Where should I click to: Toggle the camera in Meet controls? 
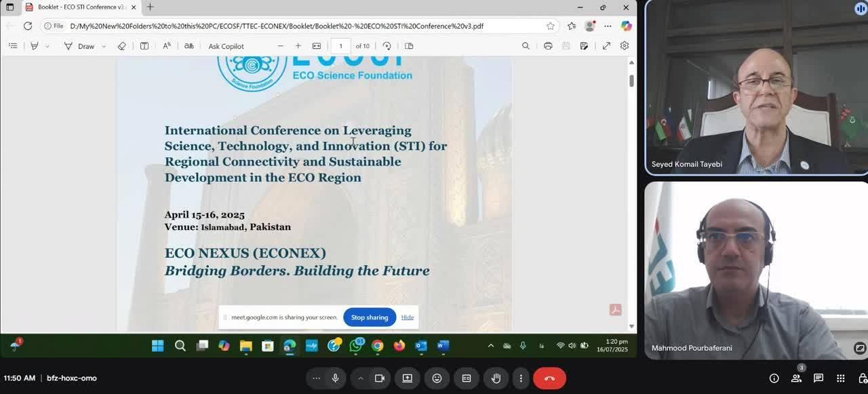click(380, 378)
